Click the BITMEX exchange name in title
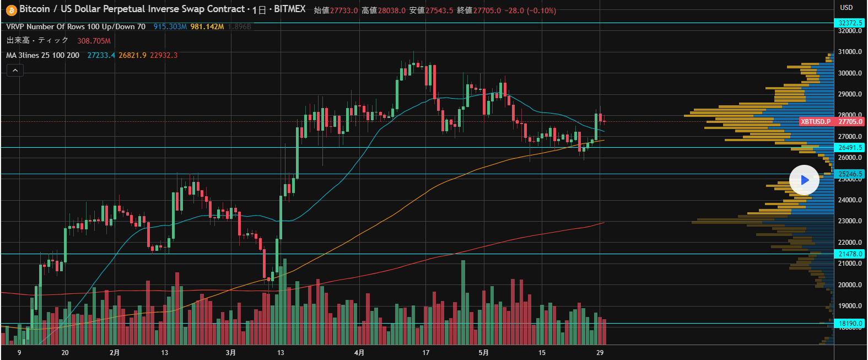 click(x=289, y=9)
